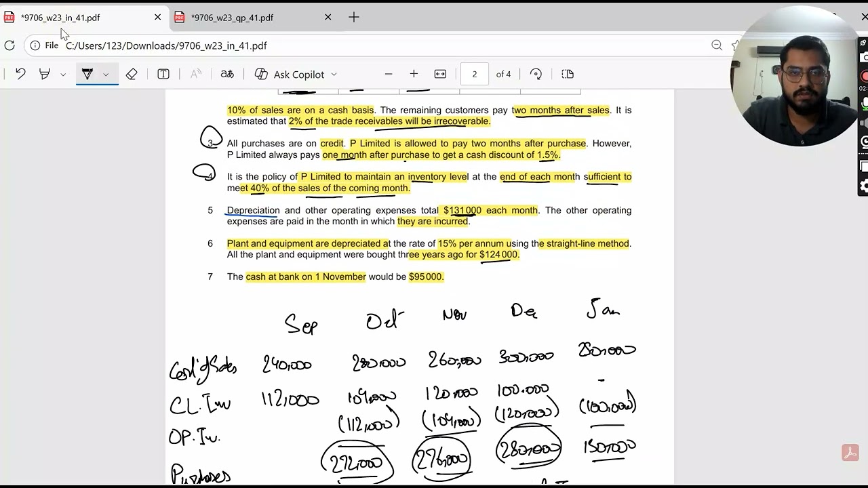
Task: Click the cash discount value "1.5%"
Action: (547, 155)
